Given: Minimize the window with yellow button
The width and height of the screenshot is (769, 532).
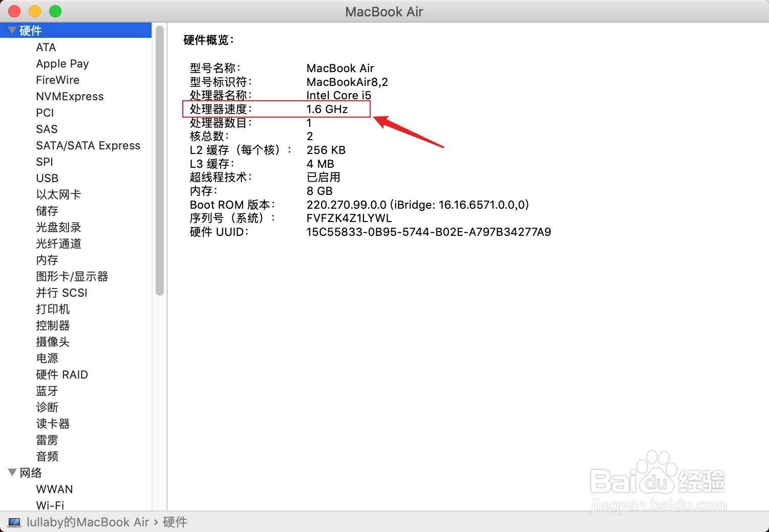Looking at the screenshot, I should [x=35, y=11].
